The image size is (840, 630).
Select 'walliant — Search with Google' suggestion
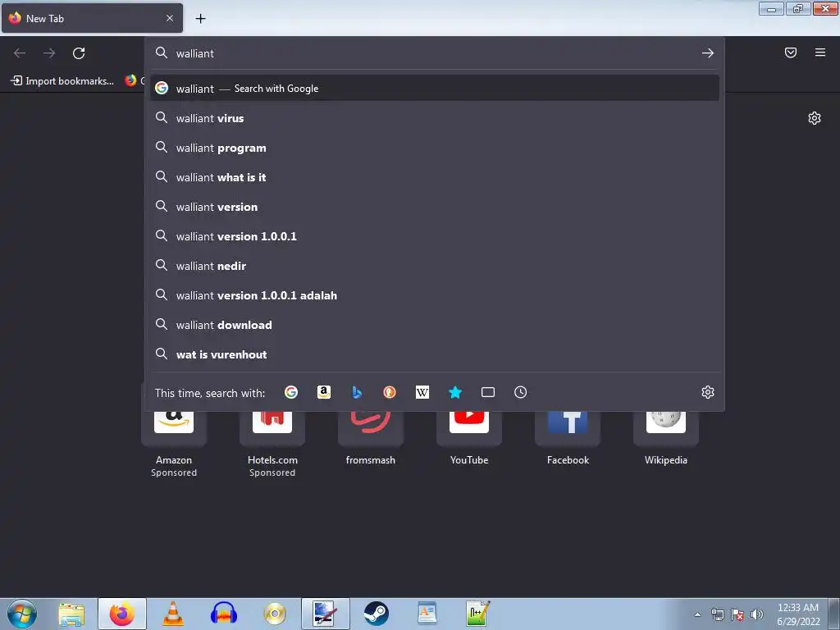[435, 89]
